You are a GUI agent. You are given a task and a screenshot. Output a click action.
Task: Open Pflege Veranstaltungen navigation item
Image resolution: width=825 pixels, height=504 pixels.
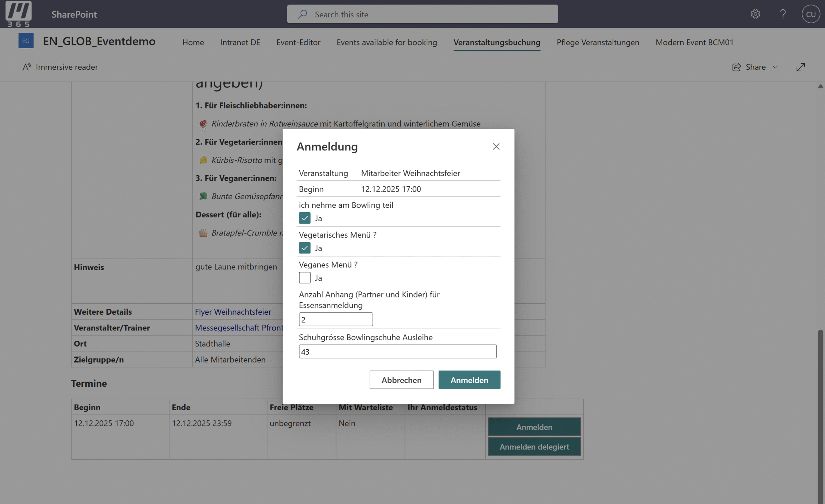click(598, 43)
